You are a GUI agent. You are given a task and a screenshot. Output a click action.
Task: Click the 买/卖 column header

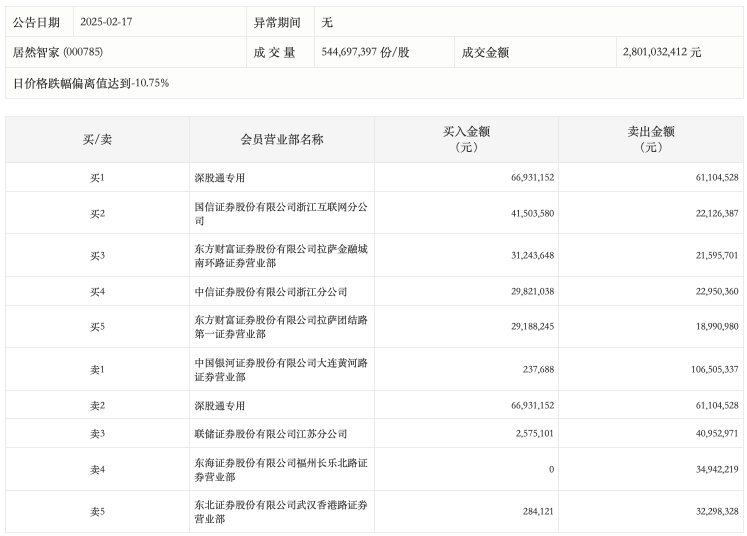click(97, 140)
